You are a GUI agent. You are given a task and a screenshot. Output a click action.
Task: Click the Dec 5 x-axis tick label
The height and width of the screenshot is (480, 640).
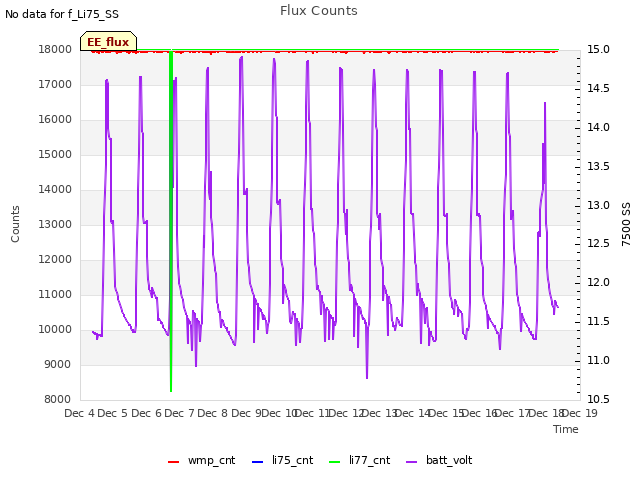[113, 413]
